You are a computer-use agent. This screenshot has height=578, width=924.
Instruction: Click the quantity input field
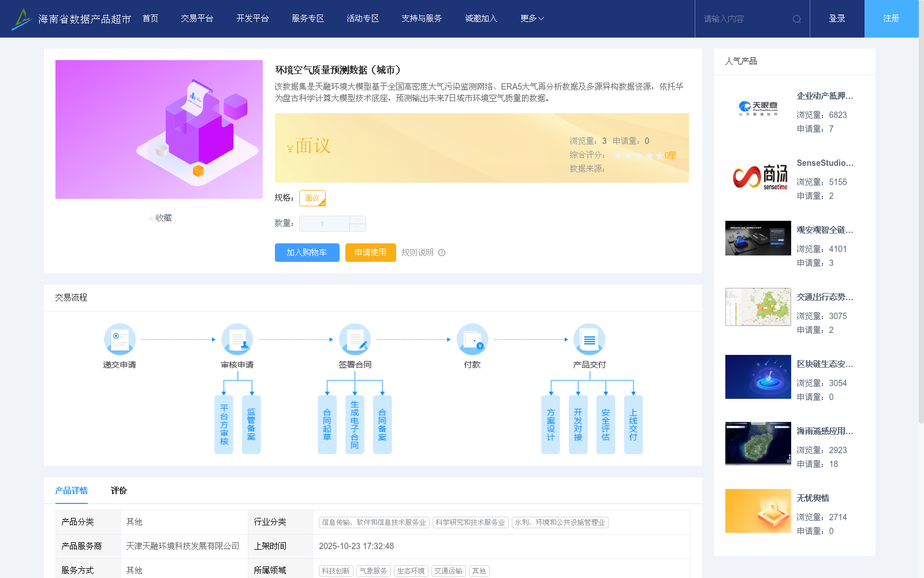[x=324, y=224]
